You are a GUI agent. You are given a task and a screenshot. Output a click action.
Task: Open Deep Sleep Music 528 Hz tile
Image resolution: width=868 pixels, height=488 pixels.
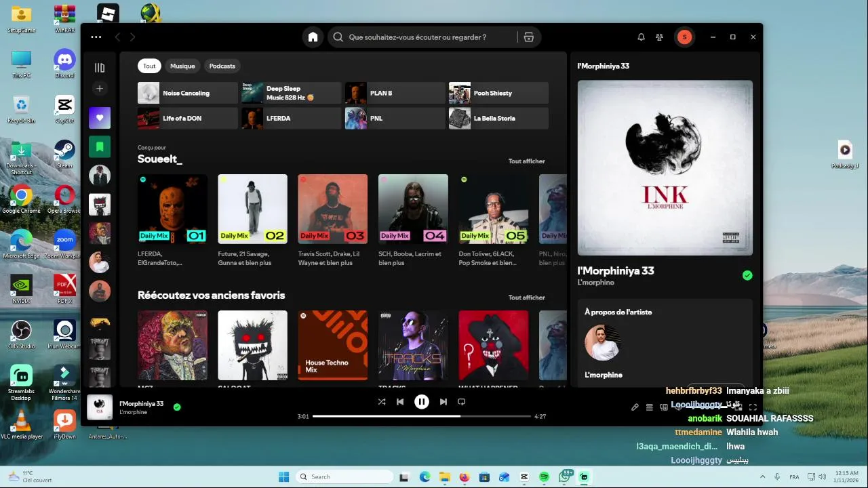coord(291,93)
